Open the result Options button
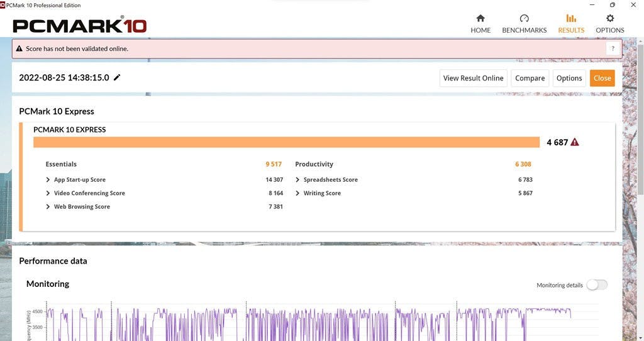The width and height of the screenshot is (644, 341). tap(569, 78)
